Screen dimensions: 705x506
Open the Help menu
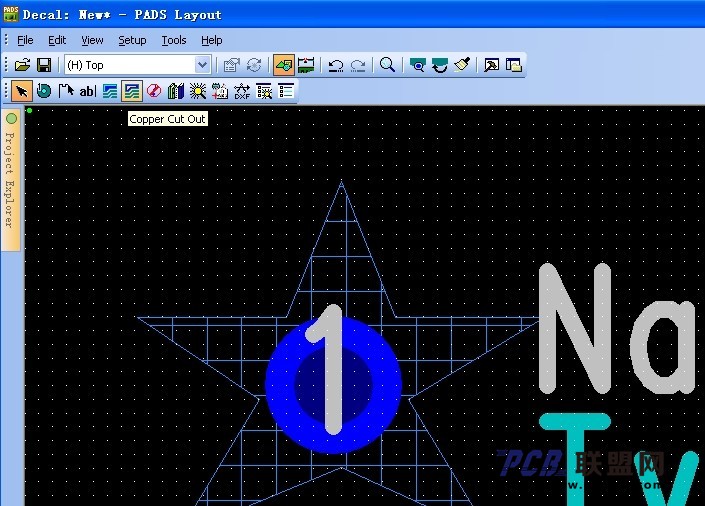coord(211,40)
